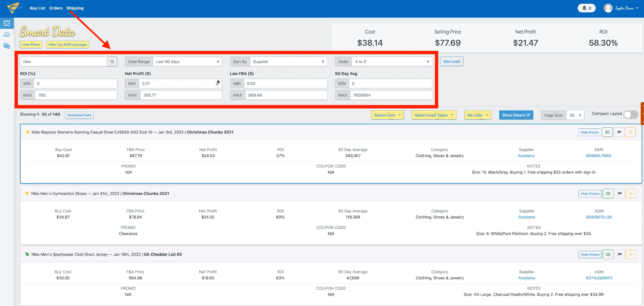Click the Selling Price $77.69 value
The image size is (644, 306).
[x=448, y=43]
